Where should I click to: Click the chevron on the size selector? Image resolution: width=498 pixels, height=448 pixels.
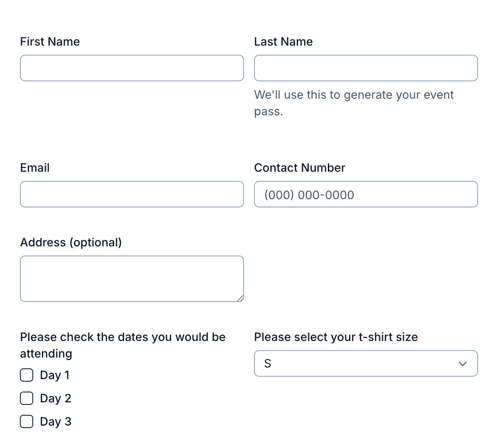click(462, 363)
